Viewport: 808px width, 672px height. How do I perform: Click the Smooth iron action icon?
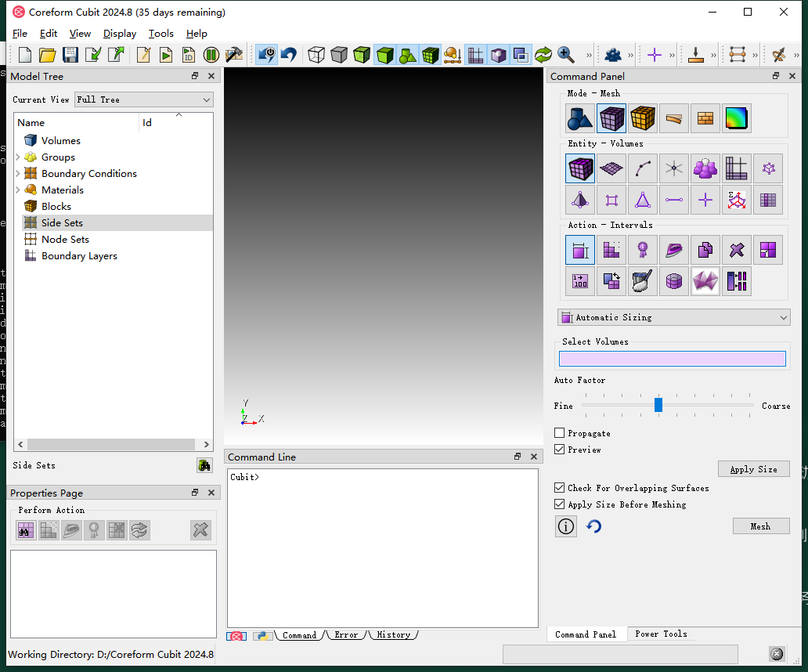[x=674, y=250]
